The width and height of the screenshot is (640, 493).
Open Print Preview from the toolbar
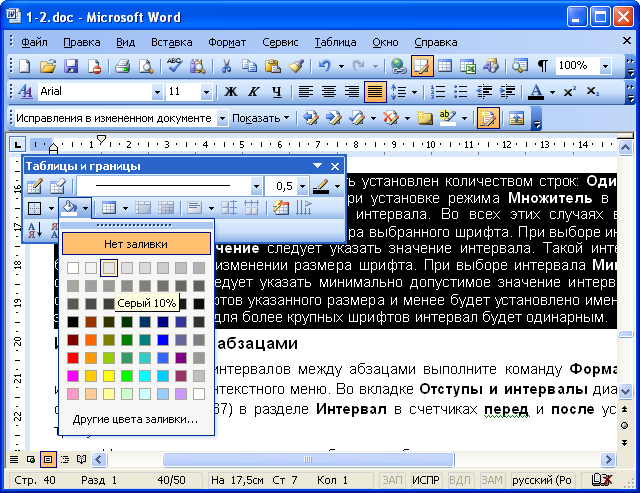tap(146, 66)
